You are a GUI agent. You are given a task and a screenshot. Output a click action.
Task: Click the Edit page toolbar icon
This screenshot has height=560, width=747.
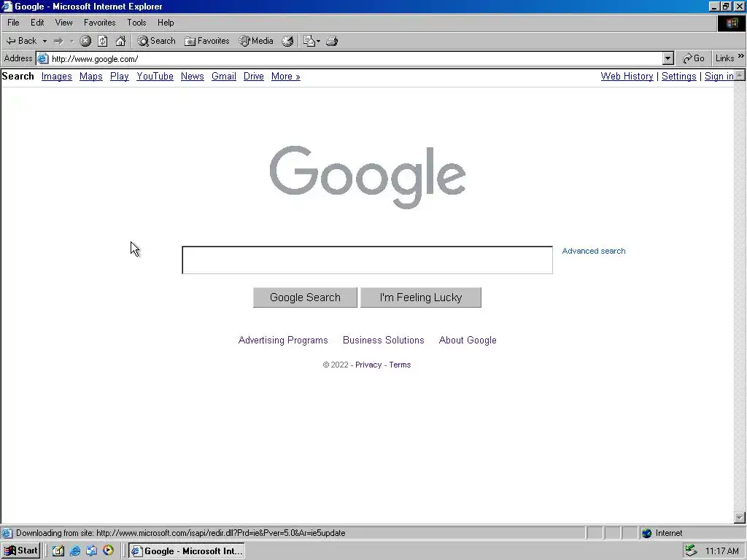click(x=309, y=41)
